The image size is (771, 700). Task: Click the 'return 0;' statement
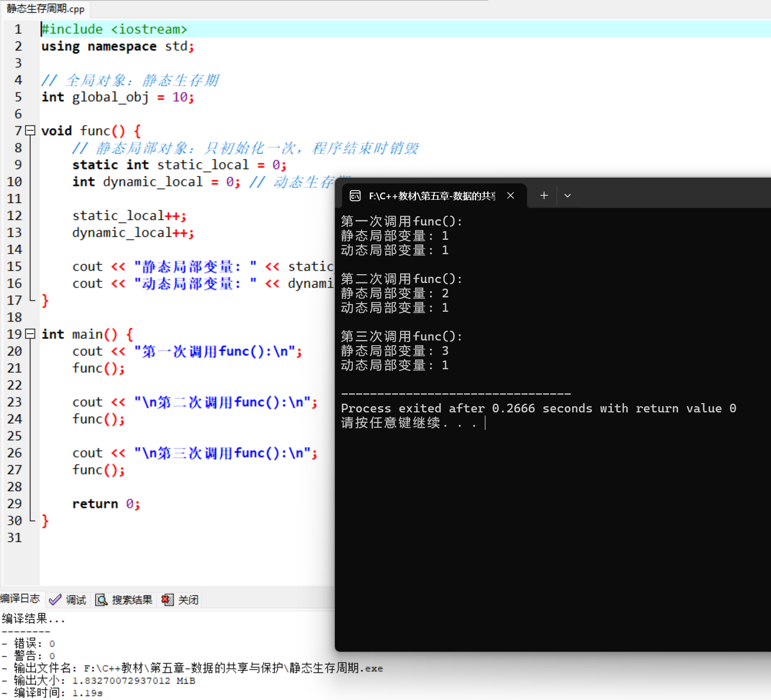point(106,504)
